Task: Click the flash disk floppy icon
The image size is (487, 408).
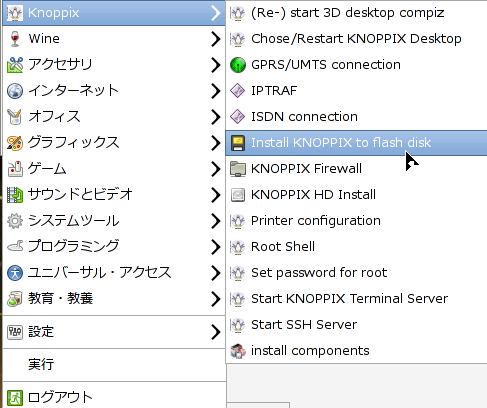Action: coord(238,143)
